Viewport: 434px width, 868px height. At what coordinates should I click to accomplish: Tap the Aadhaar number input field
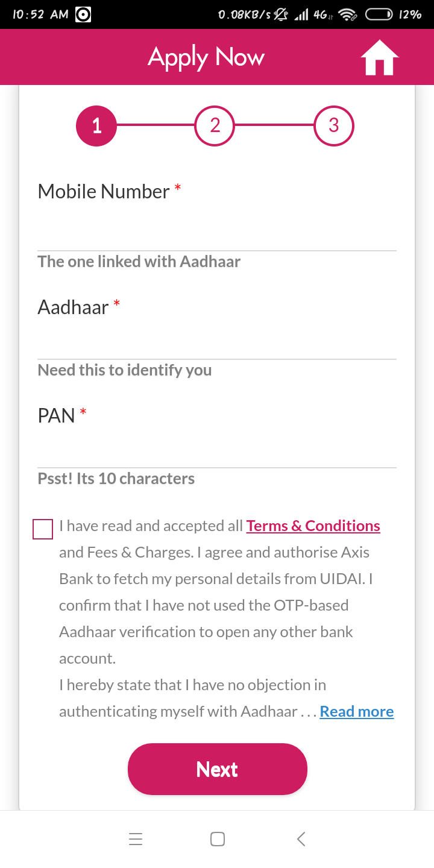217,340
